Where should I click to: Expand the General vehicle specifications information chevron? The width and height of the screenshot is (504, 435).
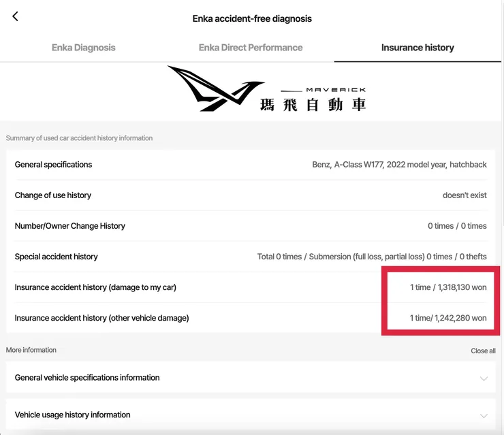tap(484, 378)
